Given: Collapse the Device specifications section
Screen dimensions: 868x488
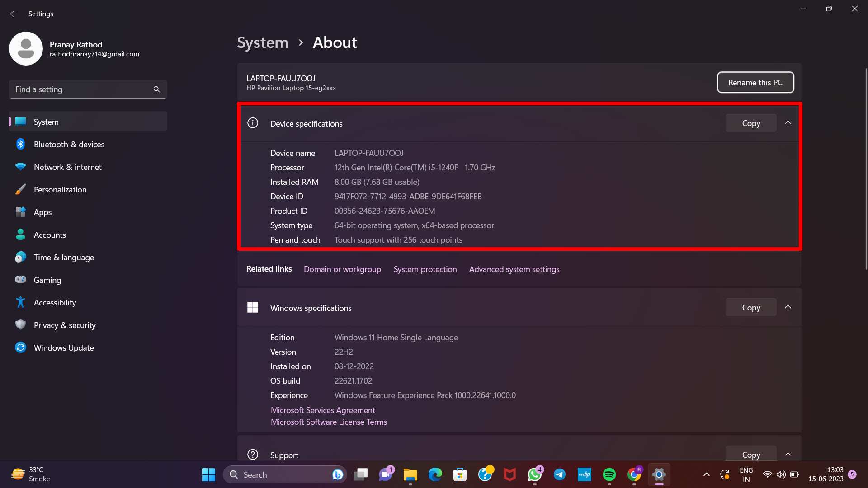Looking at the screenshot, I should pos(788,123).
